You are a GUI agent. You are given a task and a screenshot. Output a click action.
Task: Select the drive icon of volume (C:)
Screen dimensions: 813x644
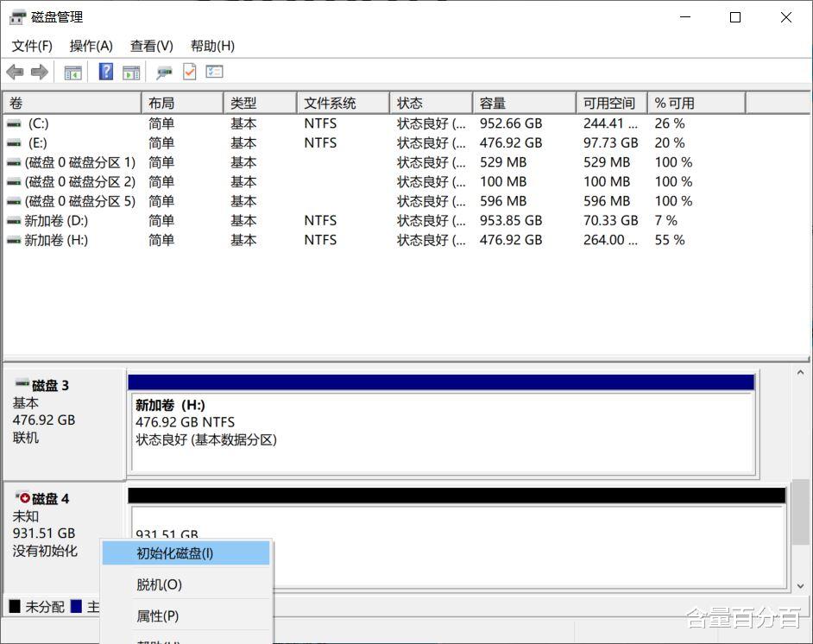click(15, 124)
